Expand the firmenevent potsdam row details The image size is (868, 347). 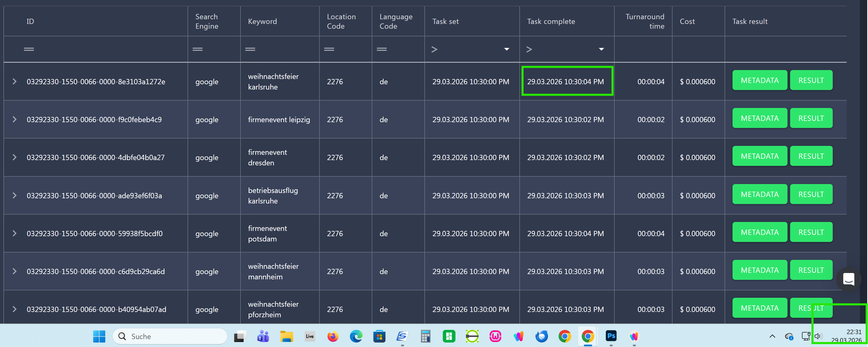pyautogui.click(x=14, y=233)
